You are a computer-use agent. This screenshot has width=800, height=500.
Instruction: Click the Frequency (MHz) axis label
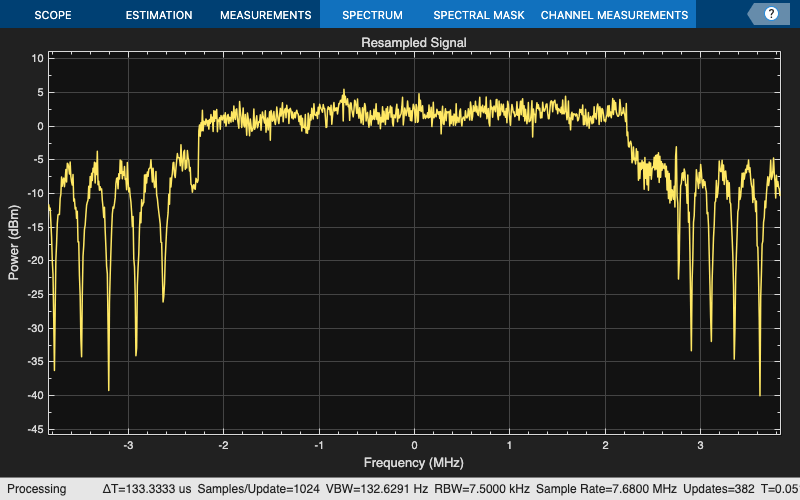click(x=414, y=463)
